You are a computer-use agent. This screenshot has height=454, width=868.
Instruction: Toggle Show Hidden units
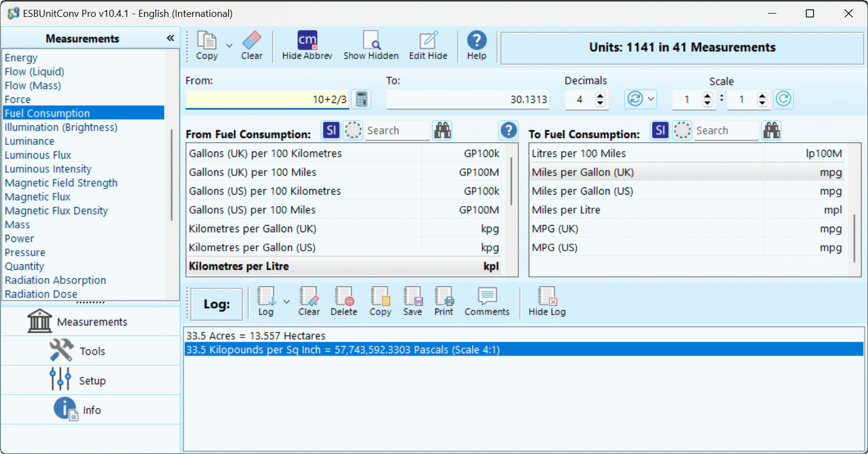coord(371,46)
